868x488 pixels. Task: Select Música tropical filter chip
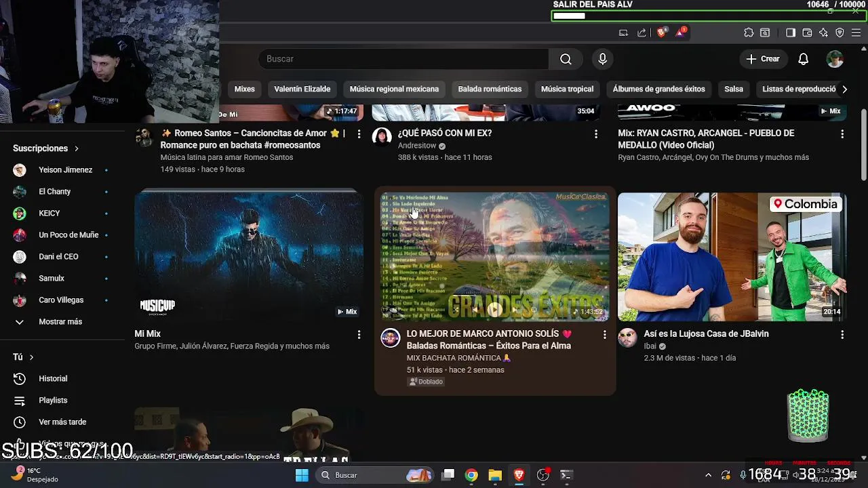tap(567, 89)
